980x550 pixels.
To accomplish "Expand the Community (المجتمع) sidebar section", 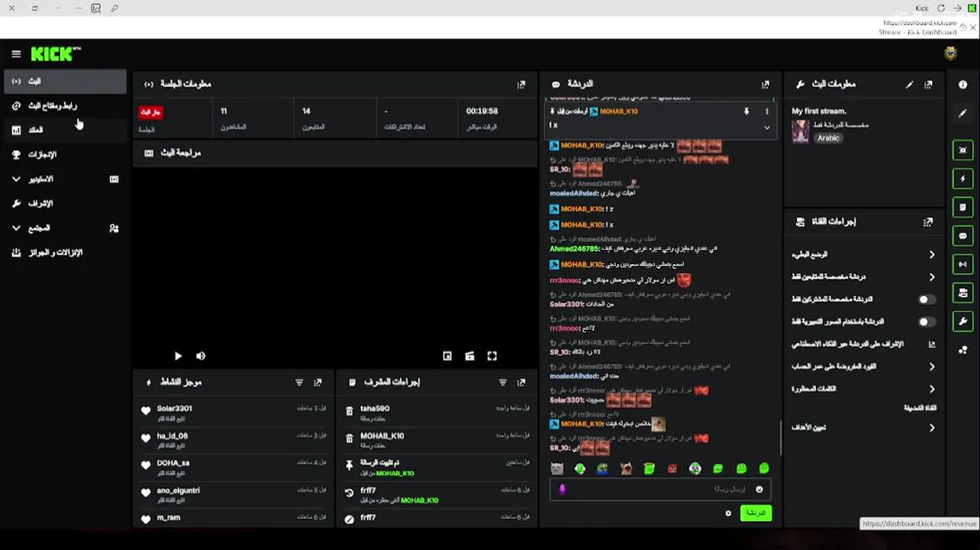I will coord(17,228).
